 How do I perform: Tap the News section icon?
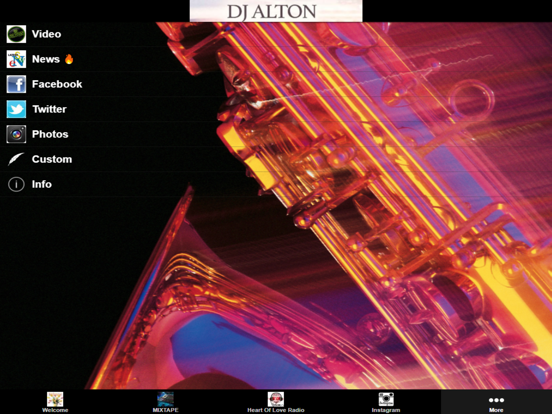coord(16,59)
